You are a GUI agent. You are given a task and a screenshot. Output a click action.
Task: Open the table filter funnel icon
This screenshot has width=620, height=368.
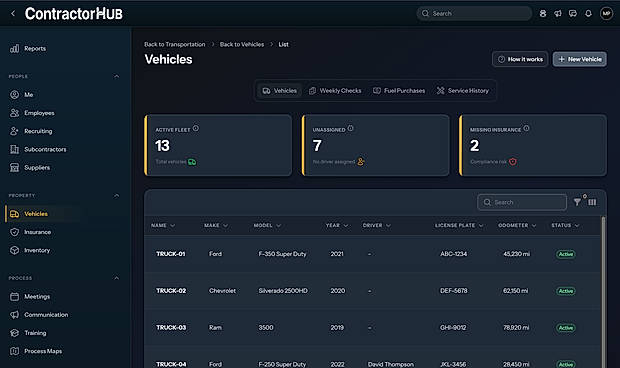pyautogui.click(x=577, y=202)
